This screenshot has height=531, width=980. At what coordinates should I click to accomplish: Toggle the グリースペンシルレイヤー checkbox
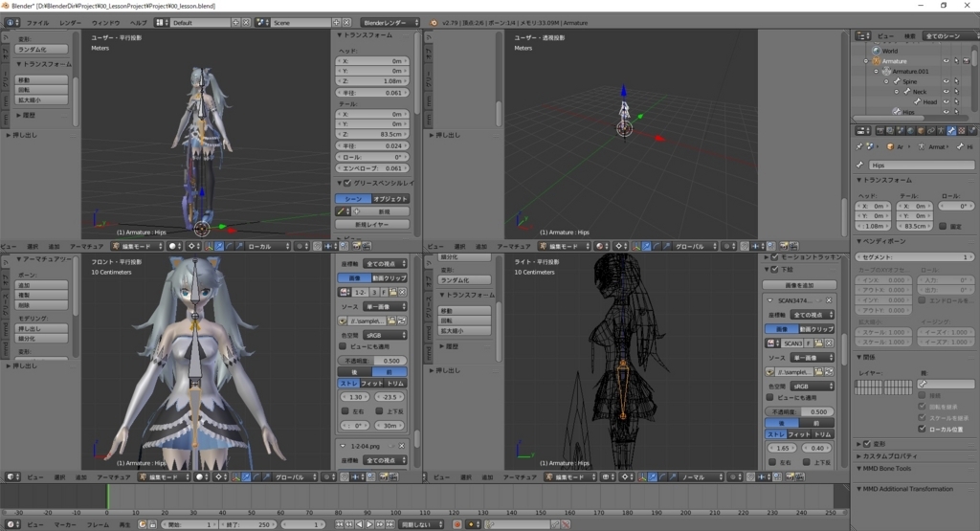(347, 183)
